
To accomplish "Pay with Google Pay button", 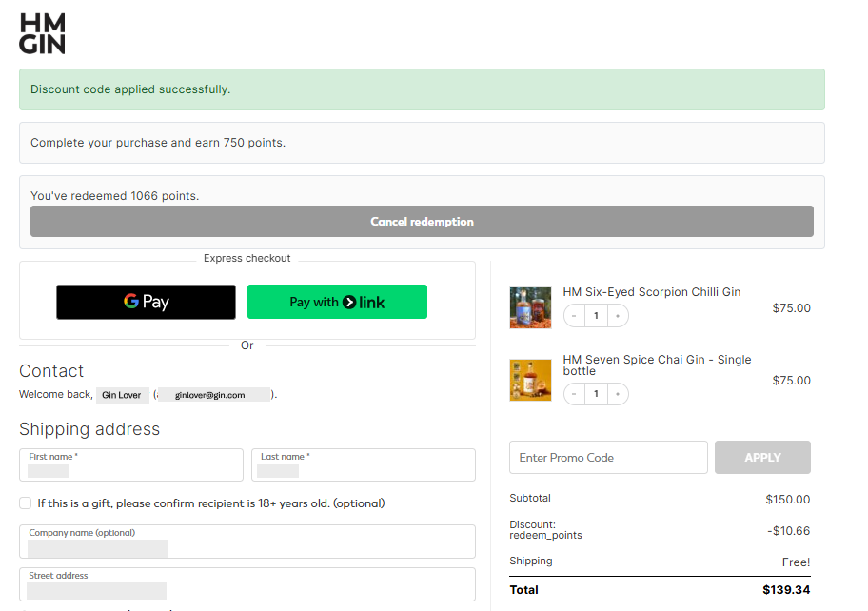I will click(146, 302).
